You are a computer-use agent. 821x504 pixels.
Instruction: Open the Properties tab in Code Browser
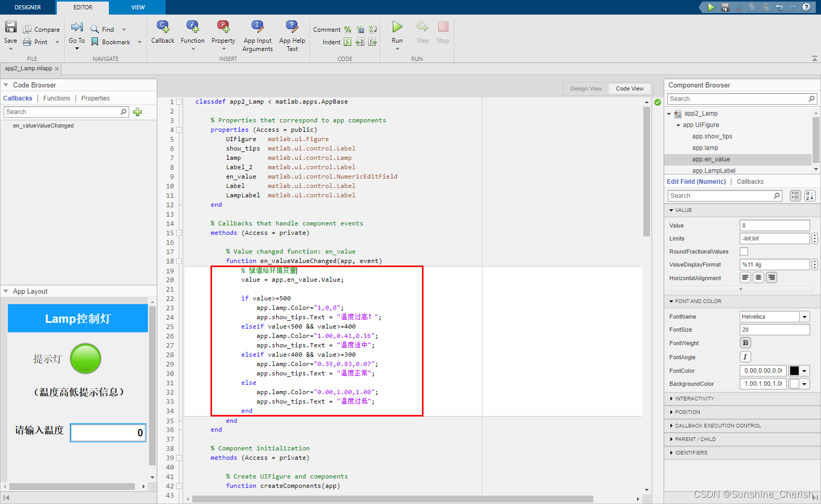[x=95, y=98]
